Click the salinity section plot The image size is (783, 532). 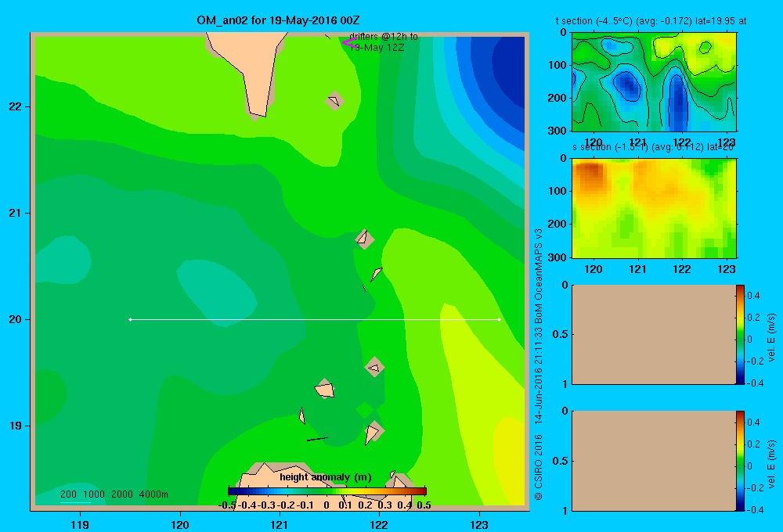coord(654,208)
